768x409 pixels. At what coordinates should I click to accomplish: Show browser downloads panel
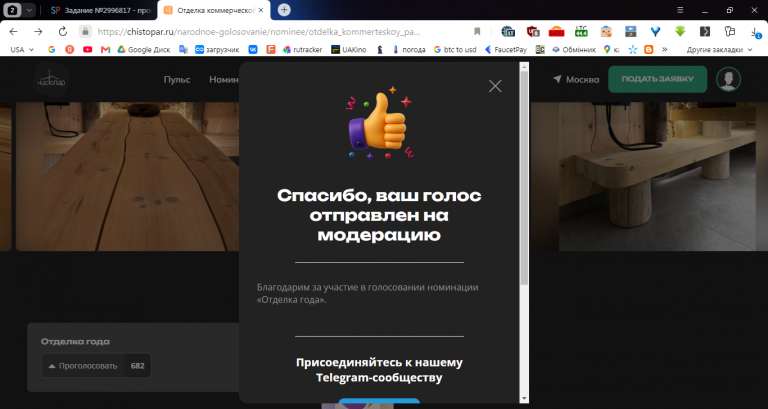(x=755, y=32)
